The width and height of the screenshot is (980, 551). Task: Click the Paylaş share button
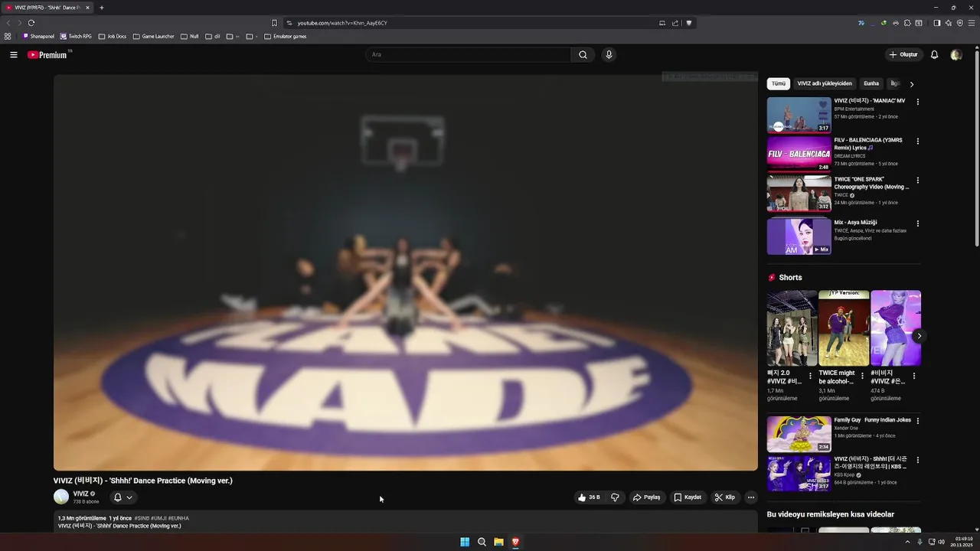pos(647,497)
